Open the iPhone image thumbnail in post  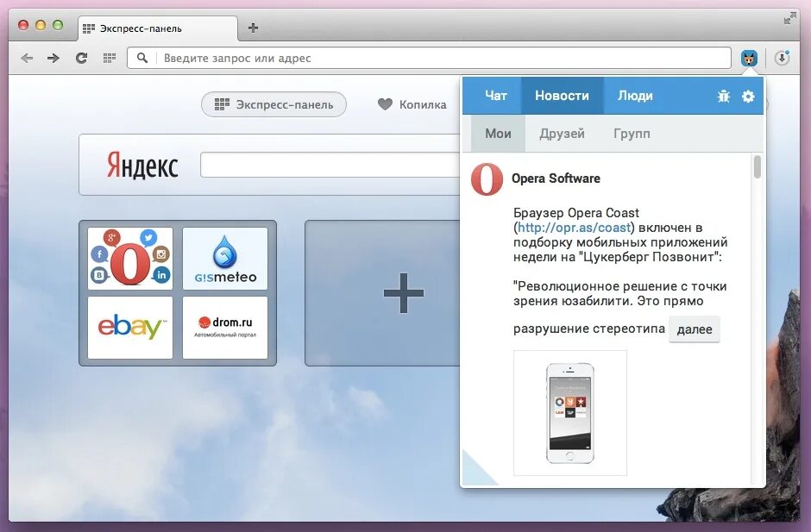pos(570,412)
